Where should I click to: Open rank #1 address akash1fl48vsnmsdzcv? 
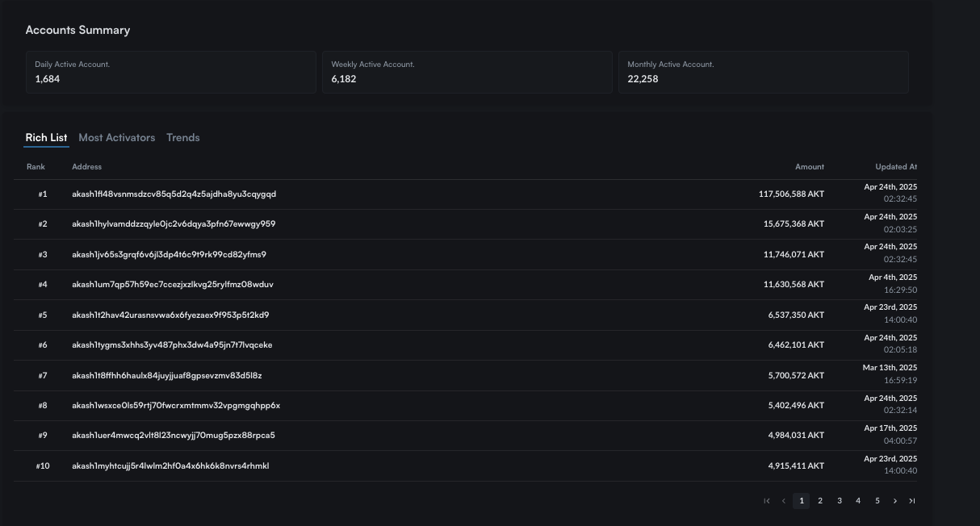(x=174, y=194)
